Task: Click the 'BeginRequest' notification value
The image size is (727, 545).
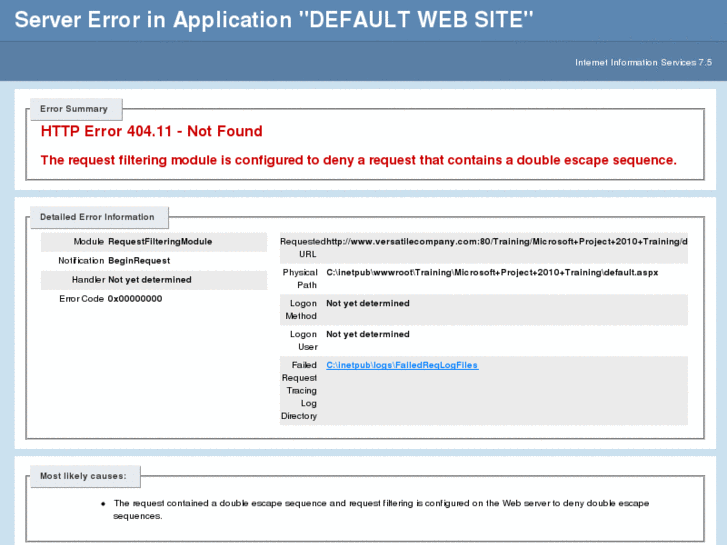Action: [139, 261]
